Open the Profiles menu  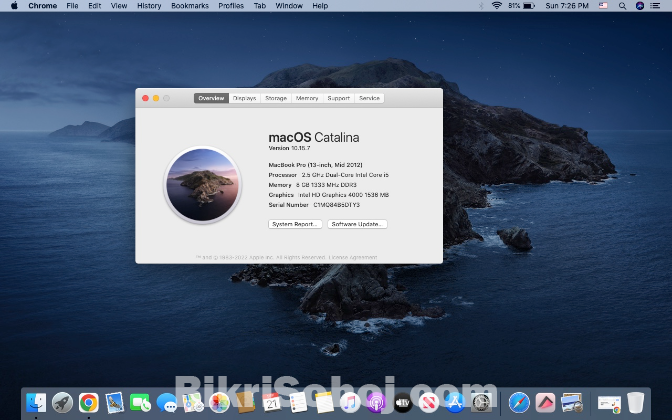(231, 6)
